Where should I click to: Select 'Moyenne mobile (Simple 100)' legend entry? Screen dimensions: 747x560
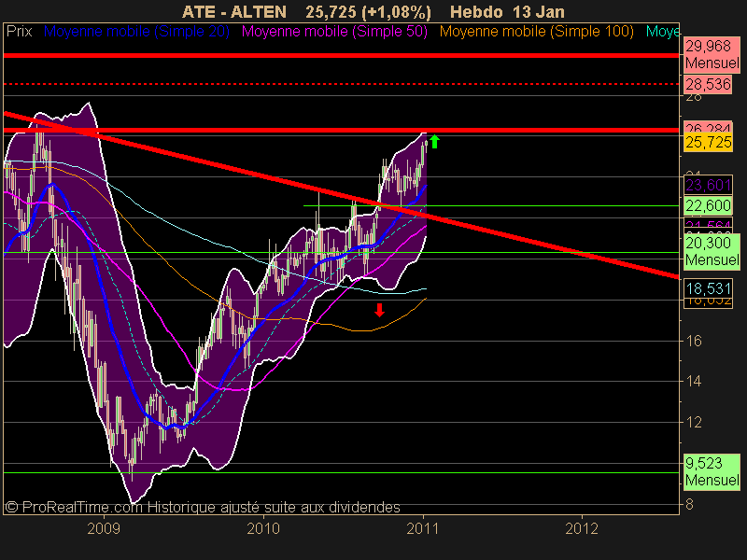coord(536,32)
